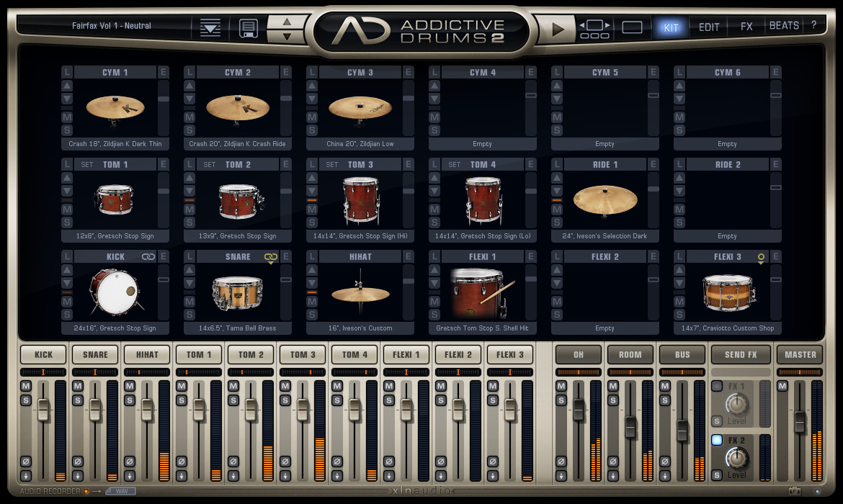Open the preset browser list icon

point(210,28)
